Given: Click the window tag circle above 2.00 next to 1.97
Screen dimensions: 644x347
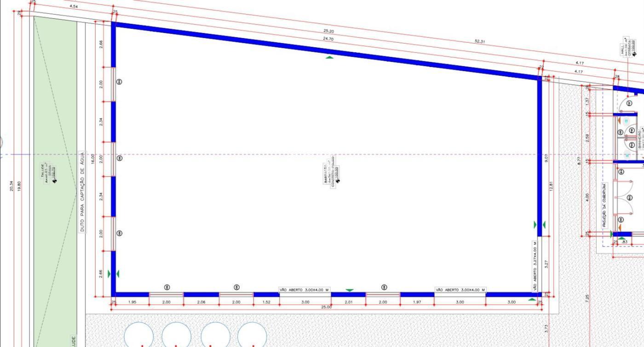Looking at the screenshot, I should pyautogui.click(x=384, y=287).
